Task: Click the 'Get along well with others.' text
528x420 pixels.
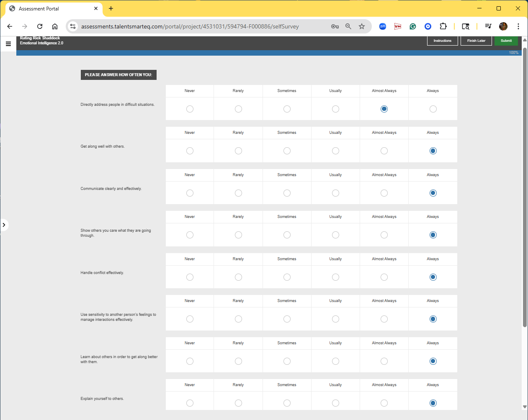Action: pos(103,146)
